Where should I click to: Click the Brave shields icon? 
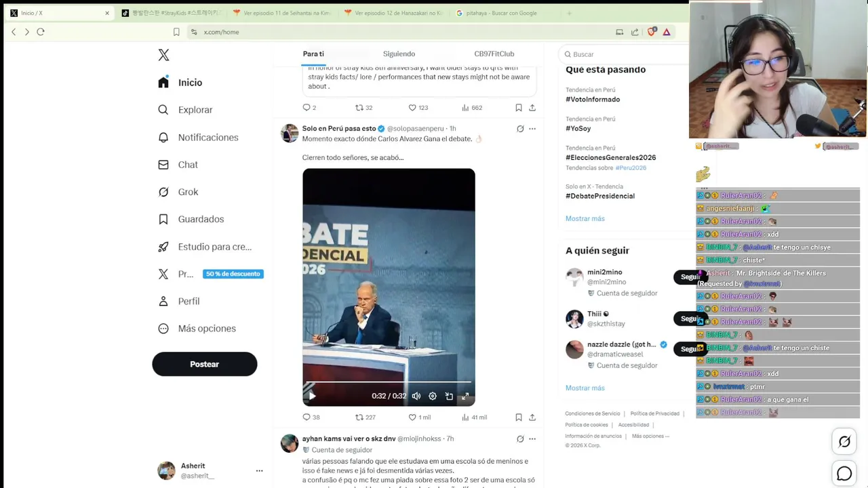pyautogui.click(x=652, y=31)
